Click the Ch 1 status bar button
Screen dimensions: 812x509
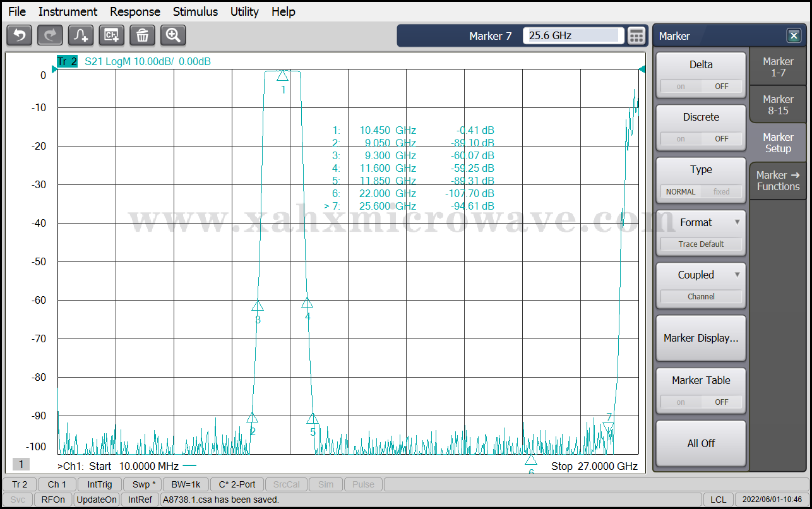pyautogui.click(x=57, y=484)
